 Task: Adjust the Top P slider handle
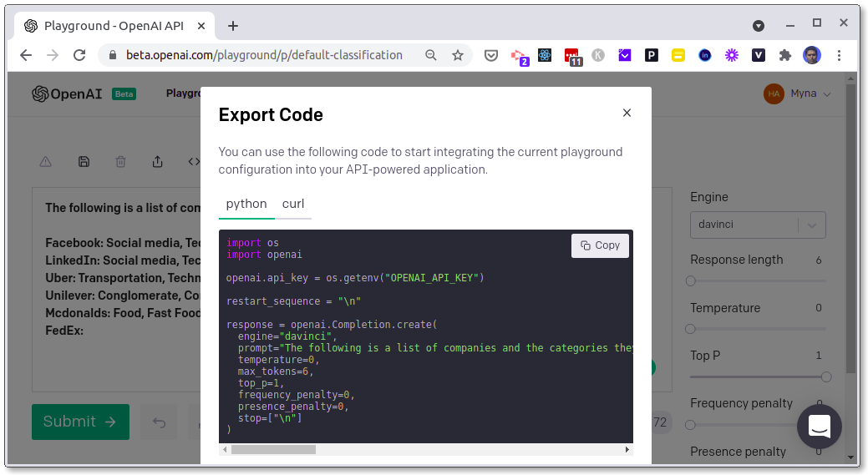tap(826, 377)
